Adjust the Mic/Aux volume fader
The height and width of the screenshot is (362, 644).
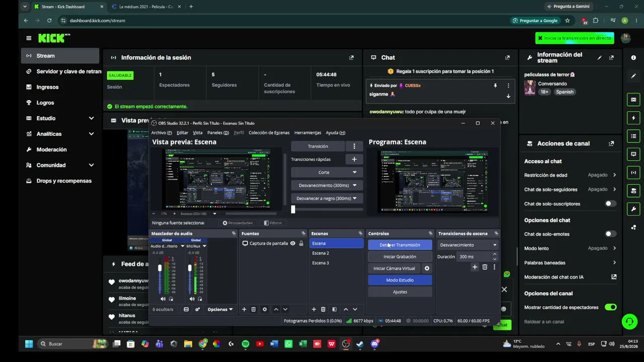coord(190,268)
